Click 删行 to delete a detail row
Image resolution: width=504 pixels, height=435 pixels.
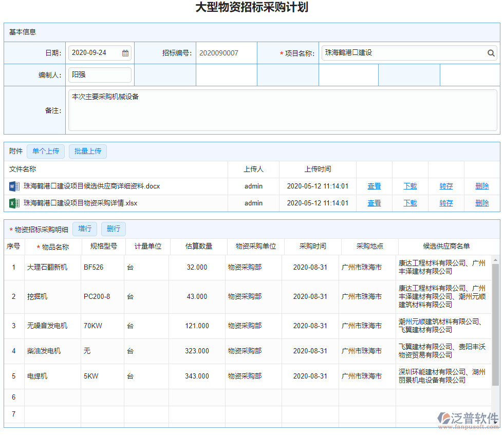click(113, 229)
